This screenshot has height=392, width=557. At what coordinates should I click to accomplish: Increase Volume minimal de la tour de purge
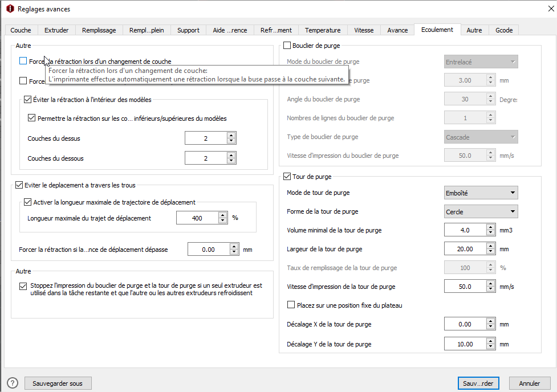(x=490, y=227)
